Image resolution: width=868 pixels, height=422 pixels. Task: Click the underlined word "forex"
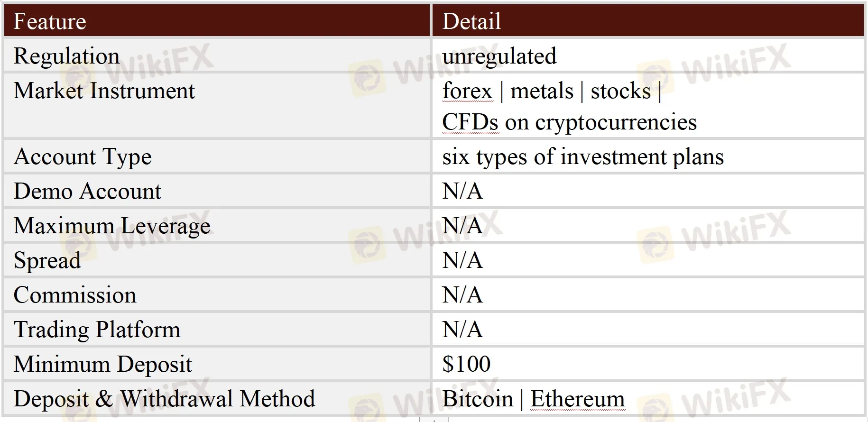click(467, 91)
